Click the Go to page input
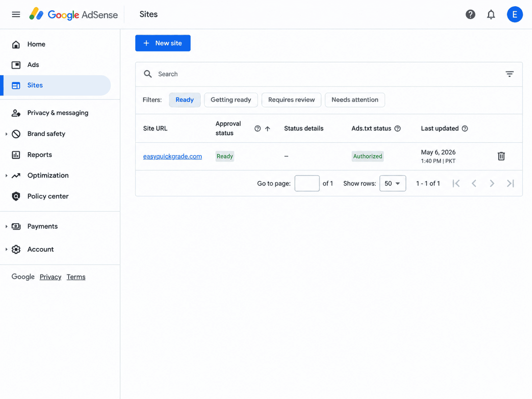Viewport: 532px width, 399px height. pyautogui.click(x=307, y=183)
